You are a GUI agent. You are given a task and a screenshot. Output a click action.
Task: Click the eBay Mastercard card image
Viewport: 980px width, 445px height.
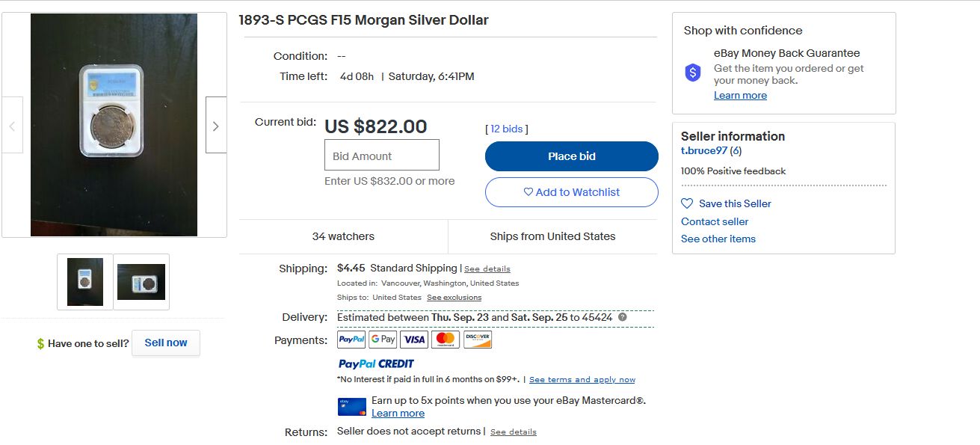[x=351, y=407]
